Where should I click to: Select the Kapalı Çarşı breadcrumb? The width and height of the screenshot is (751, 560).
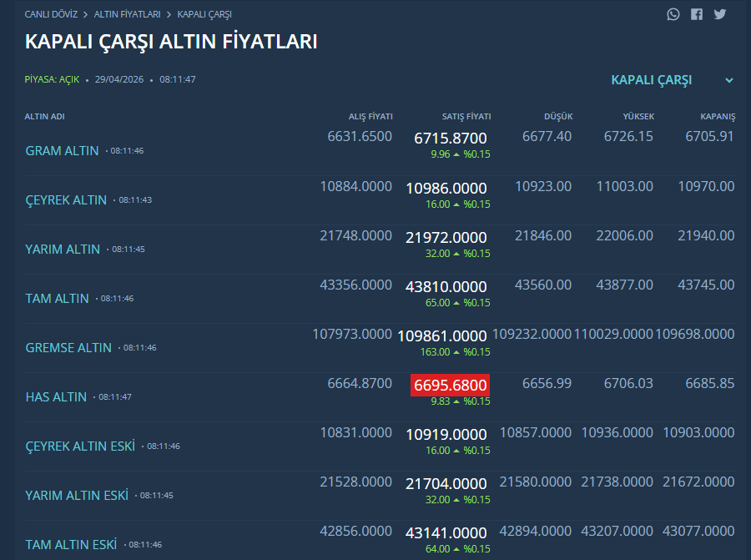(x=204, y=14)
